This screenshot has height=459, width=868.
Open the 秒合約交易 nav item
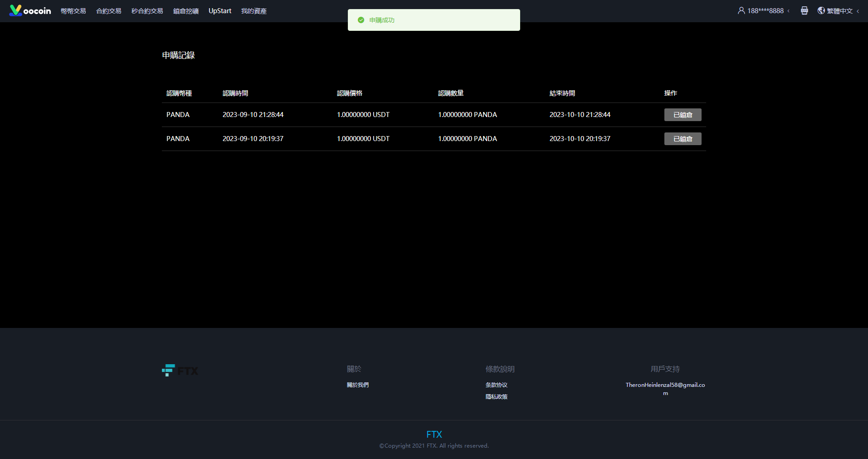click(x=147, y=11)
